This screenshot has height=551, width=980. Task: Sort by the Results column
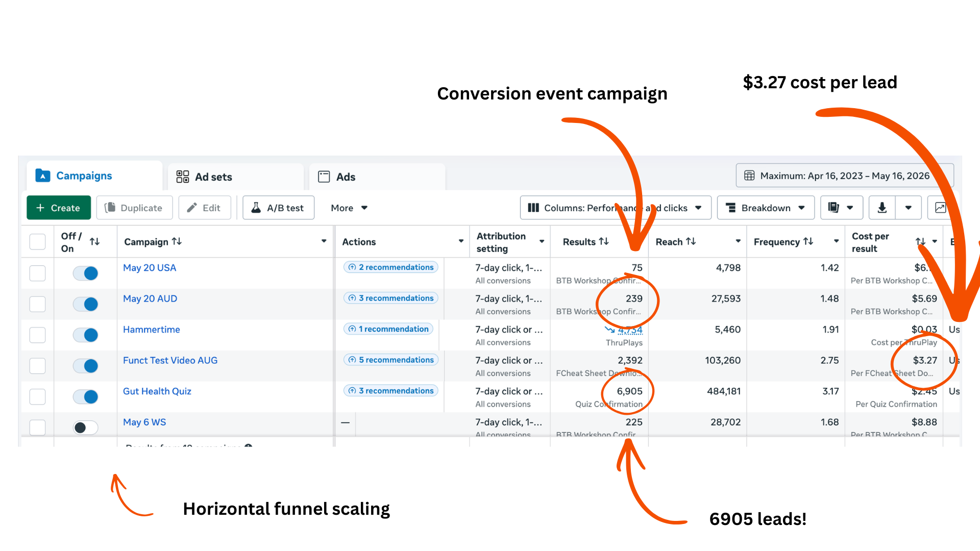(x=604, y=241)
